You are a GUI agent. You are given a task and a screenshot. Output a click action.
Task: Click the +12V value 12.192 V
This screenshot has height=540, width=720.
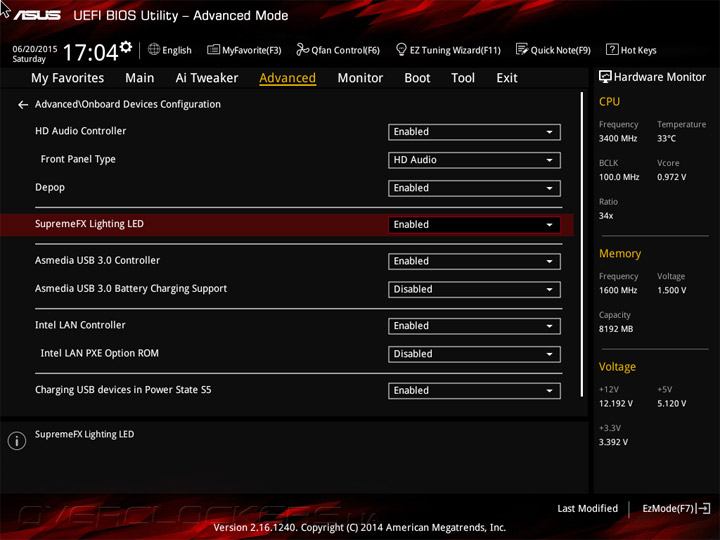[x=616, y=404]
